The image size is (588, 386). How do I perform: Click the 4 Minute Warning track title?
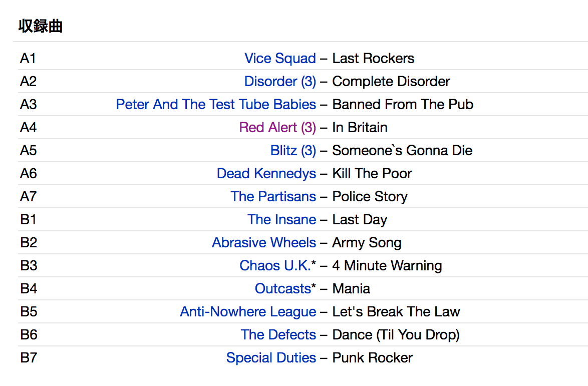coord(387,266)
